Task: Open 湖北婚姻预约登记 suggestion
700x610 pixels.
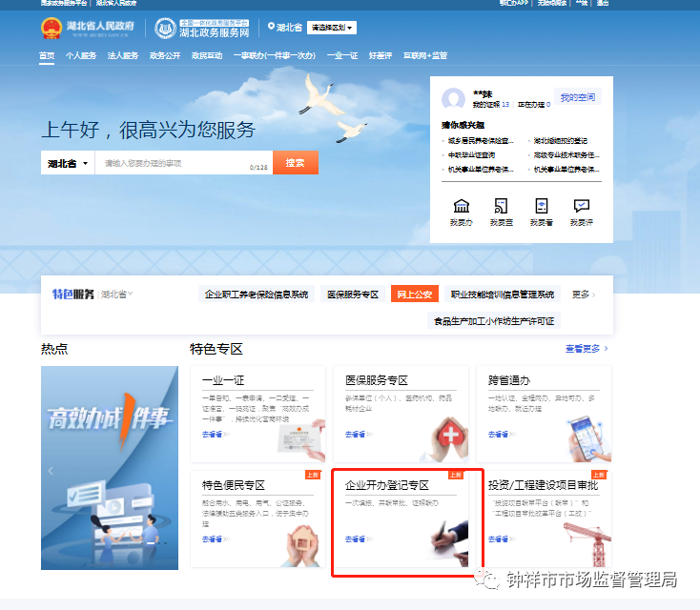Action: [560, 140]
